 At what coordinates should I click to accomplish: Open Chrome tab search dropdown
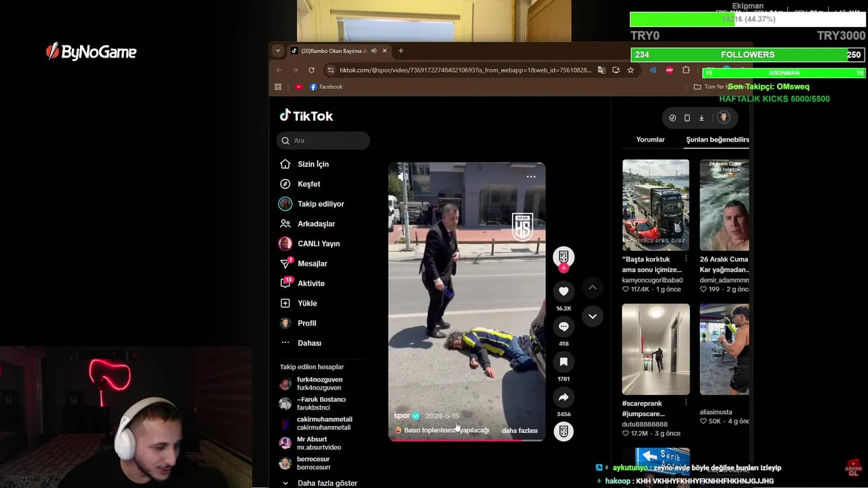tap(277, 51)
